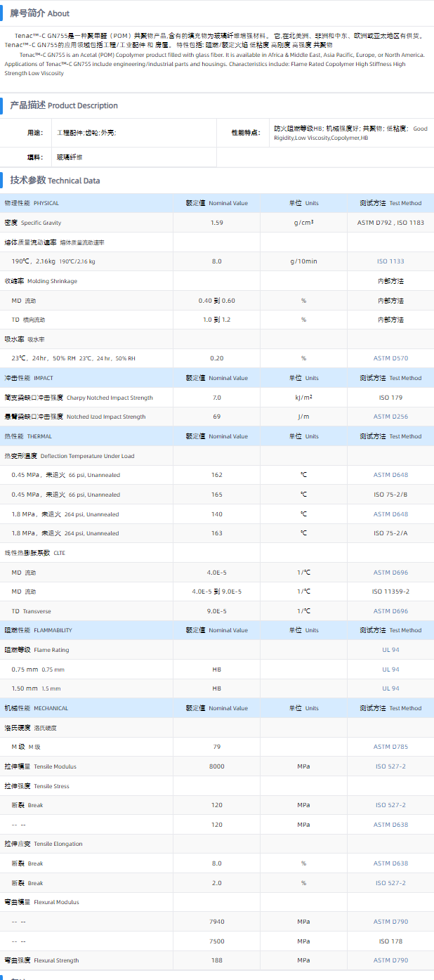
Task: Select the deflection temperature value 163
Action: point(216,533)
